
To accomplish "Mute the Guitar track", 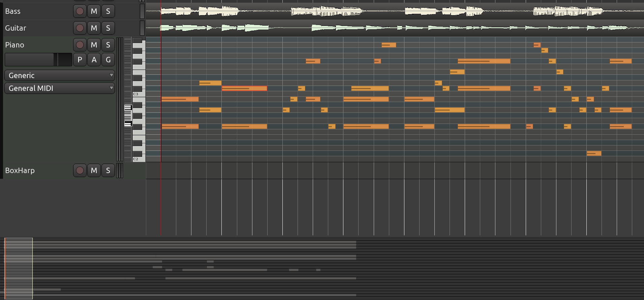I will (x=94, y=28).
